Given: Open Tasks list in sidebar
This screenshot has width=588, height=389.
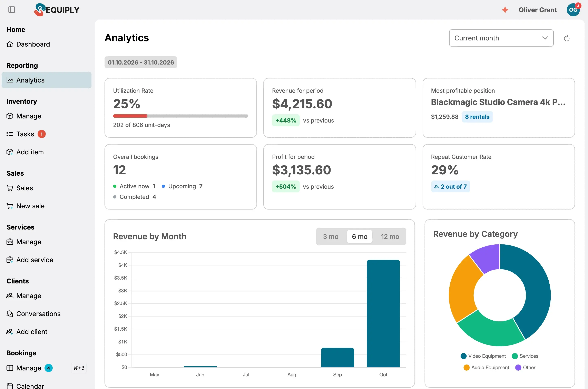Looking at the screenshot, I should [46, 134].
